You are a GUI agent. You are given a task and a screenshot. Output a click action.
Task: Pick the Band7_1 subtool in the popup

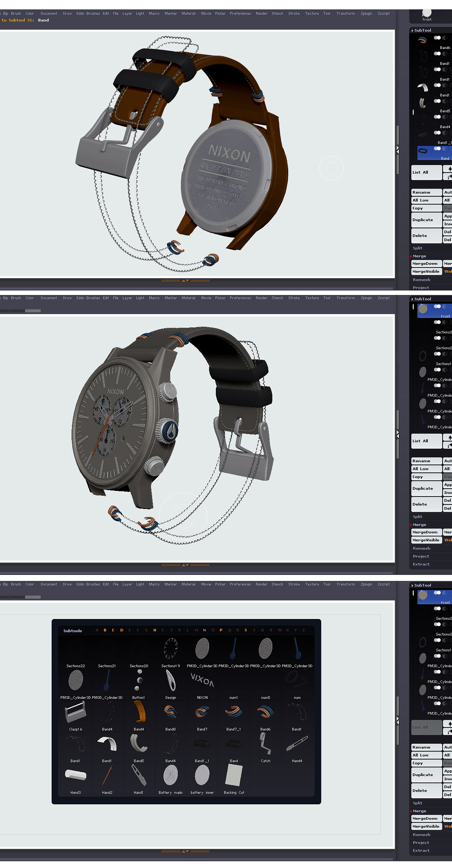tap(234, 715)
